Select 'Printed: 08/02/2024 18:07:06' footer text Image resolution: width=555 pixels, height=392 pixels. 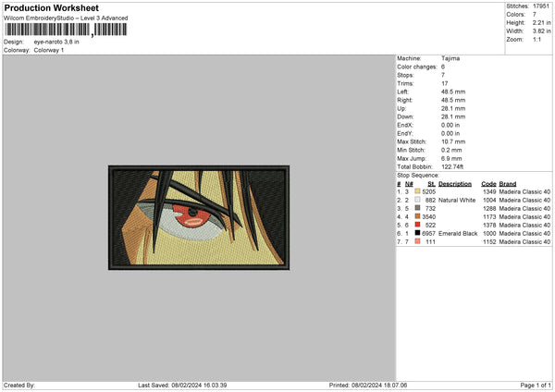(368, 385)
